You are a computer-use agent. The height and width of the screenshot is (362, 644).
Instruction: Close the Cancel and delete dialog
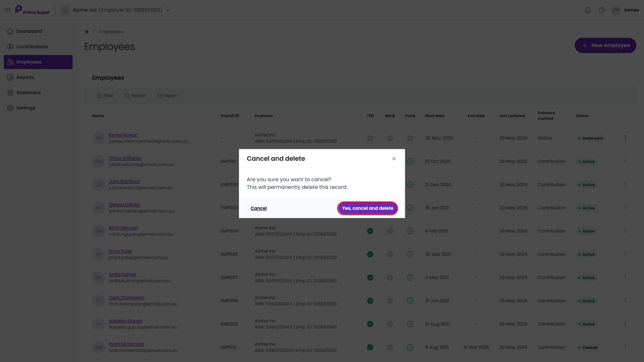tap(394, 158)
